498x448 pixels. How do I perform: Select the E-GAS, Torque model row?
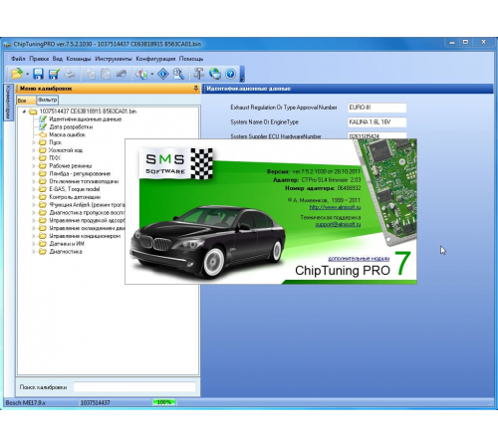coord(75,189)
